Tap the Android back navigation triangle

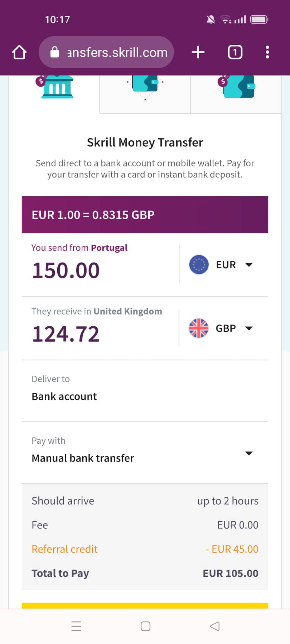[x=215, y=626]
